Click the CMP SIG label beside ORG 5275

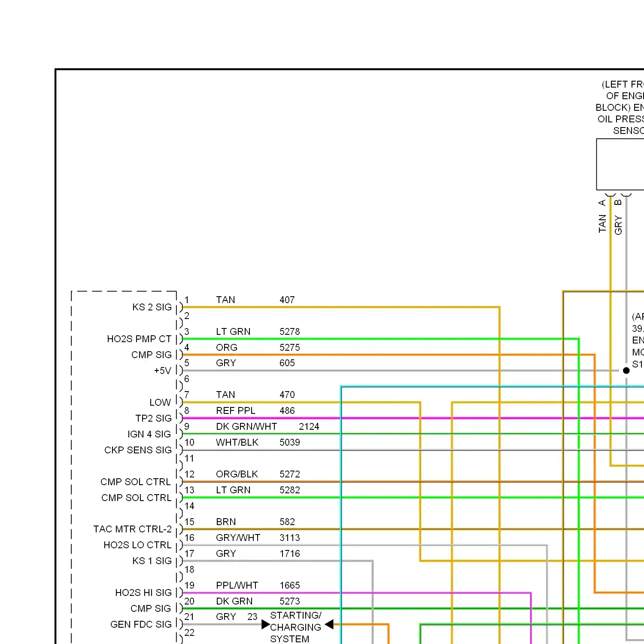tap(152, 355)
